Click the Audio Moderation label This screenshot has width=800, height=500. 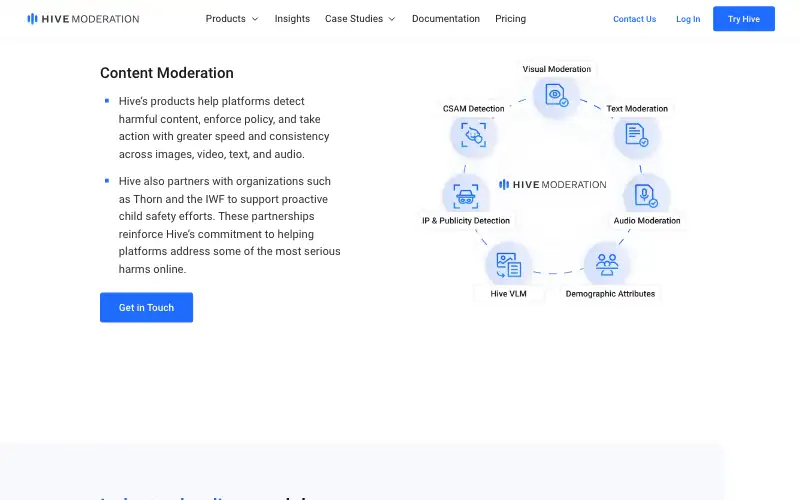(x=646, y=220)
